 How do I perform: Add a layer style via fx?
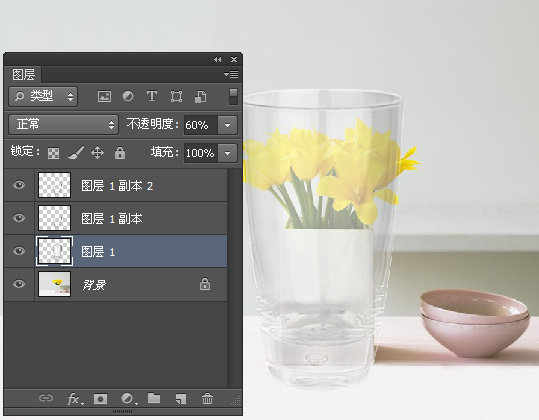click(x=75, y=399)
